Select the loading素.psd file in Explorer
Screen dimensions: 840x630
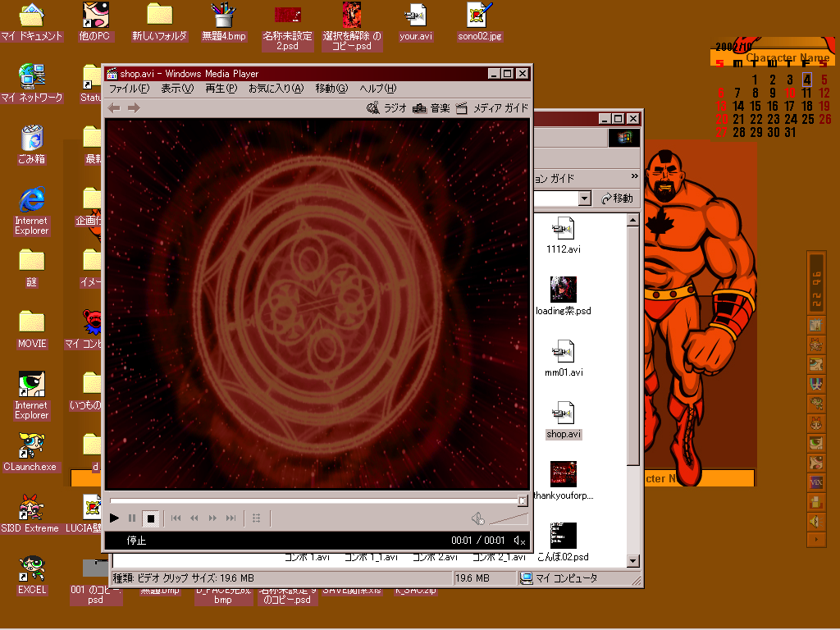point(563,296)
